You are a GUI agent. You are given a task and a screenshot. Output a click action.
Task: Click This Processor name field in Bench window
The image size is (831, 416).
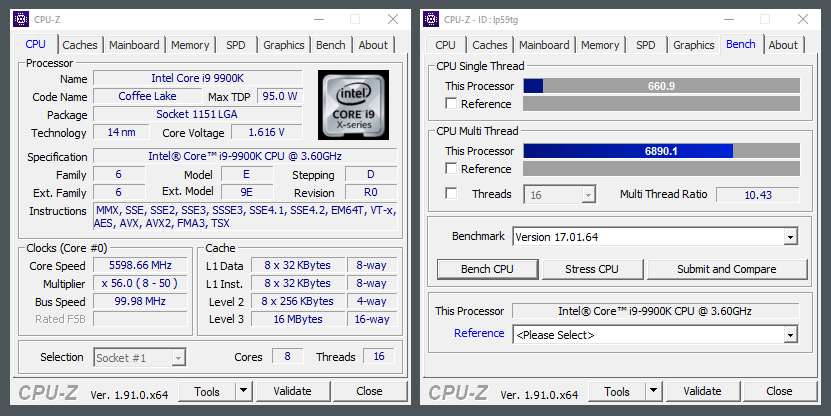(x=656, y=311)
